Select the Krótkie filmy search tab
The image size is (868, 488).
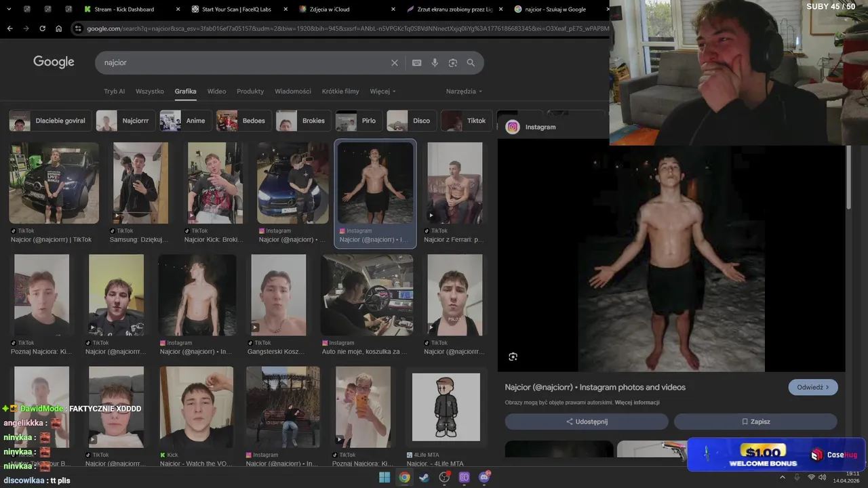click(340, 91)
